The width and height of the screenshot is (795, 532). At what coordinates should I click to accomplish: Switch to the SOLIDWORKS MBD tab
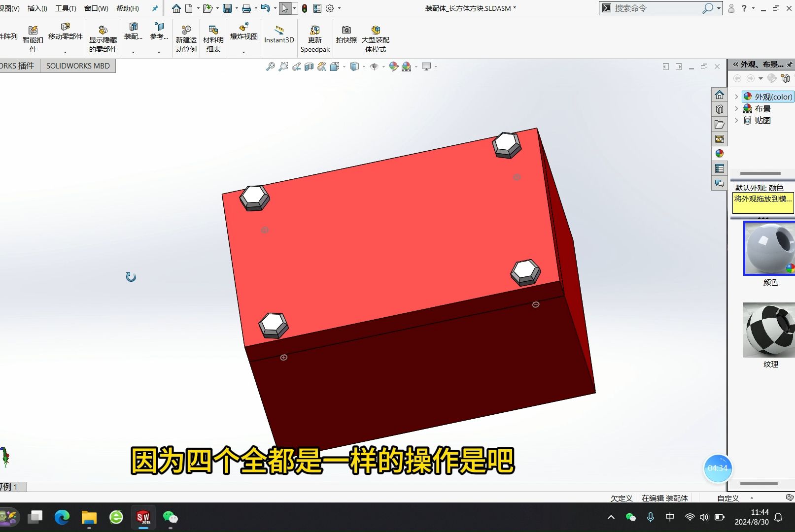tap(77, 65)
